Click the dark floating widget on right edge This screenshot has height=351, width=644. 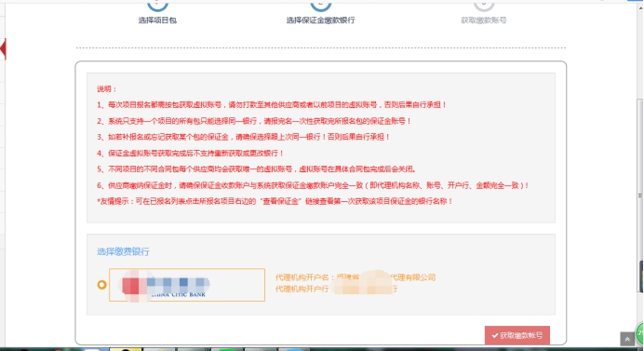tap(641, 277)
